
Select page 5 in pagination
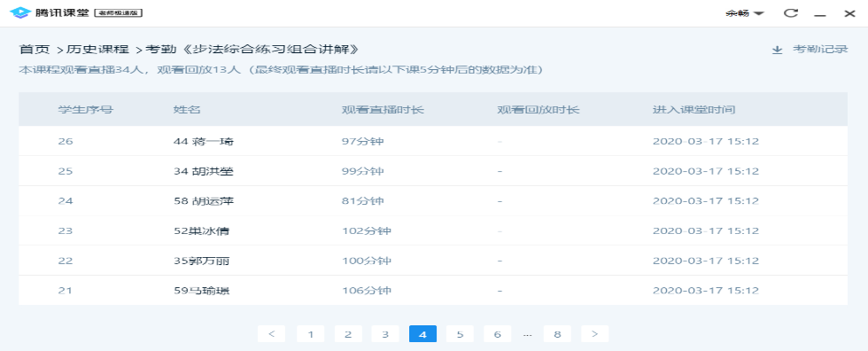tap(460, 334)
